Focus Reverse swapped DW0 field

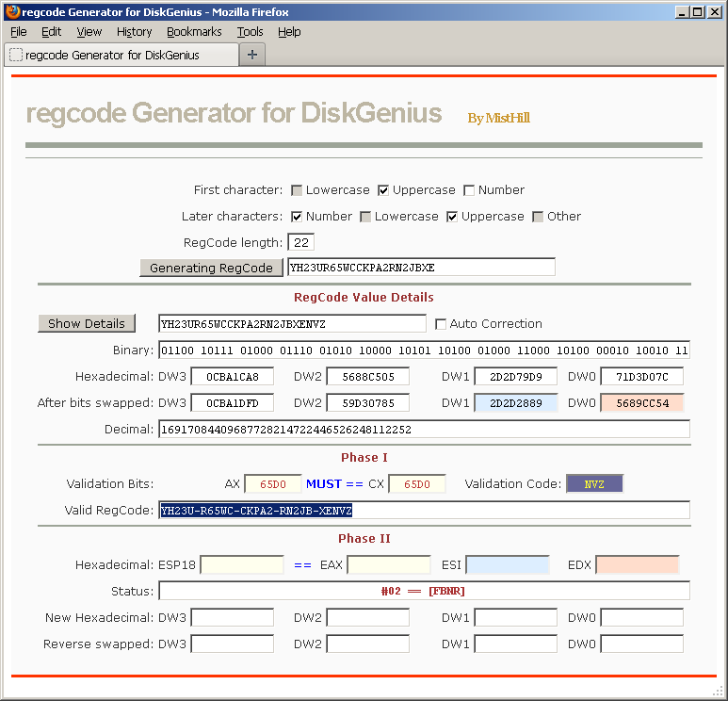click(x=641, y=644)
